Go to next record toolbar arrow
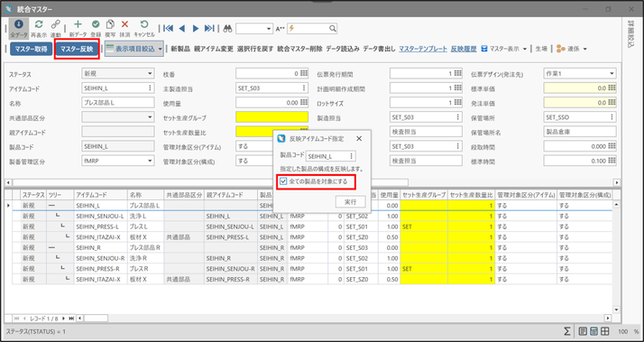Image resolution: width=644 pixels, height=342 pixels. [x=196, y=28]
